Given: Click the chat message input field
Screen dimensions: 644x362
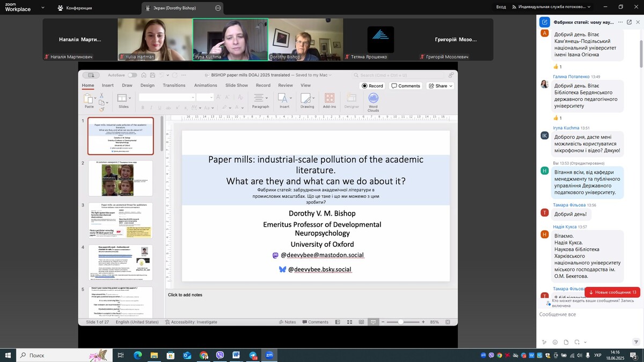Looking at the screenshot, I should (x=589, y=314).
